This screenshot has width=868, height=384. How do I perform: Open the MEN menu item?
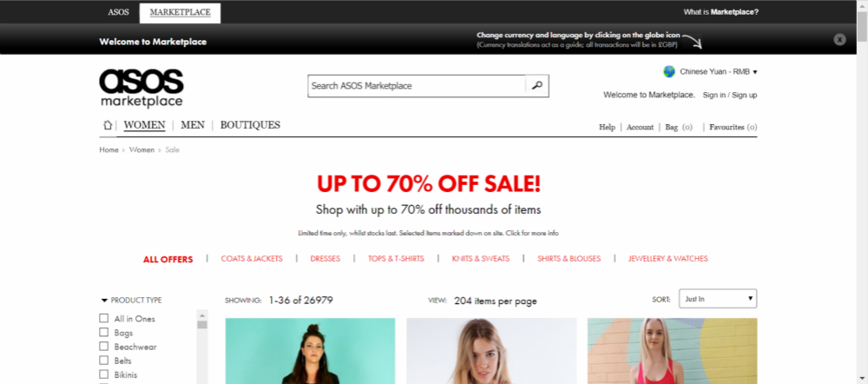tap(193, 125)
